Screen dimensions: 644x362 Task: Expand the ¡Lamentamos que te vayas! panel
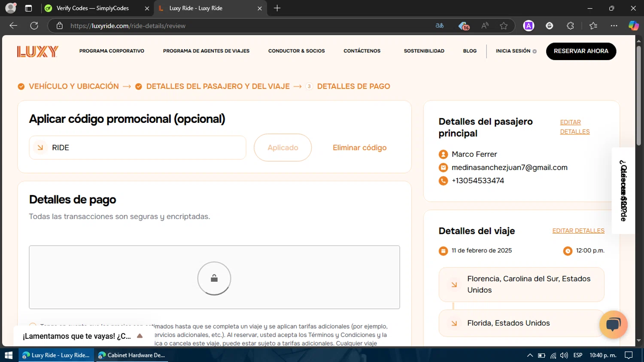82,336
